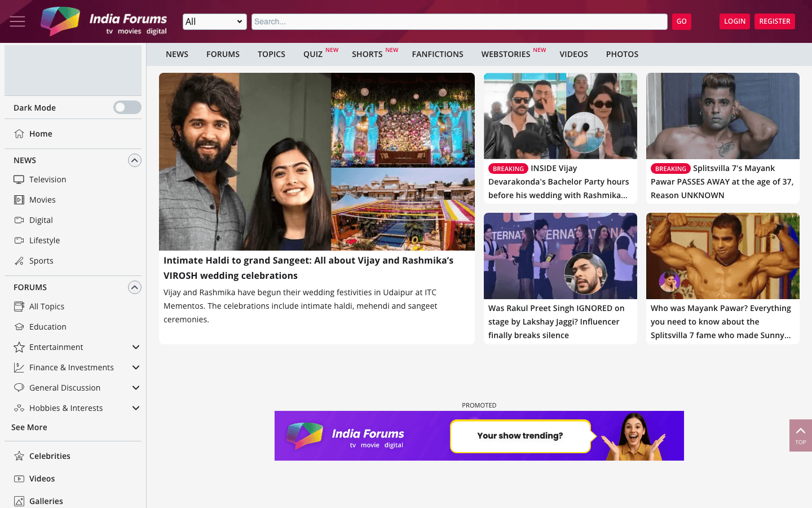The height and width of the screenshot is (508, 812).
Task: Click the Sports icon under NEWS
Action: pos(19,260)
